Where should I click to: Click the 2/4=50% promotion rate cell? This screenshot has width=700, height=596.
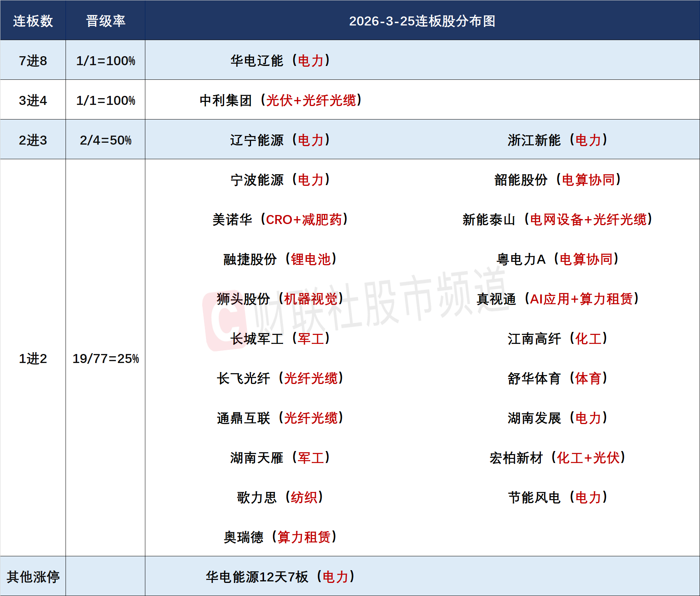[x=105, y=140]
